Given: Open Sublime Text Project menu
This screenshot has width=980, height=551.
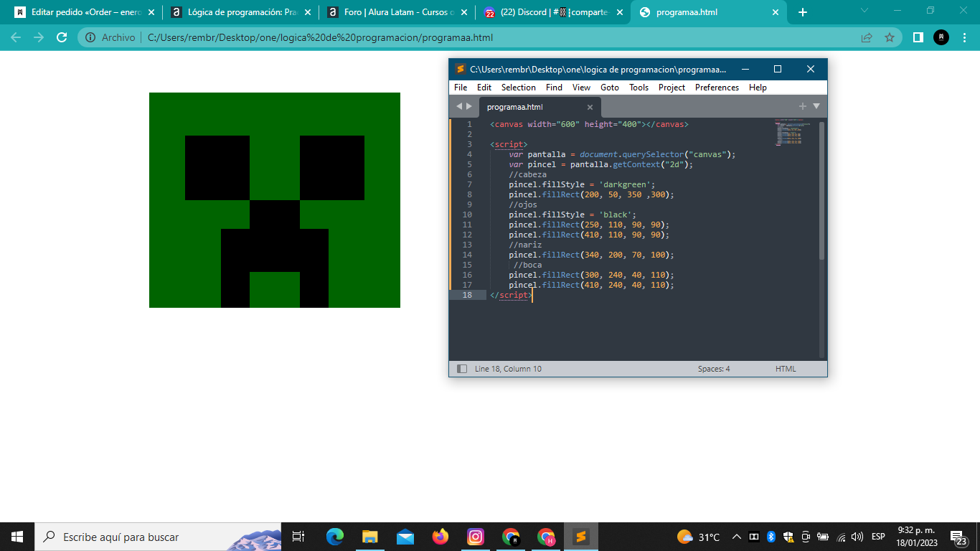Looking at the screenshot, I should (x=672, y=88).
